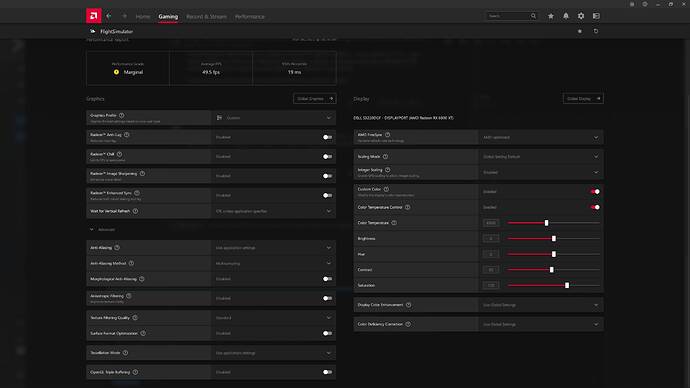Show help for Color Deficiency Correction
Viewport: 690px width, 388px height.
[408, 324]
